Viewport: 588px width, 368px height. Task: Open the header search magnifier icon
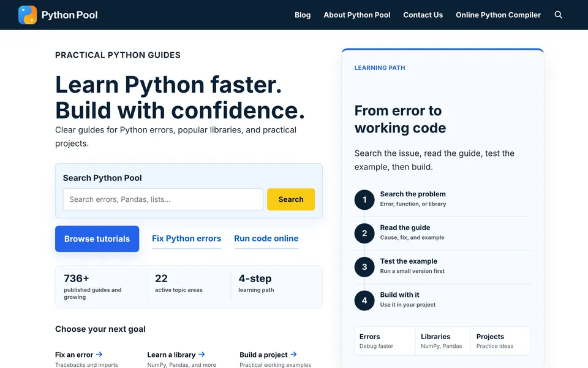(x=559, y=15)
